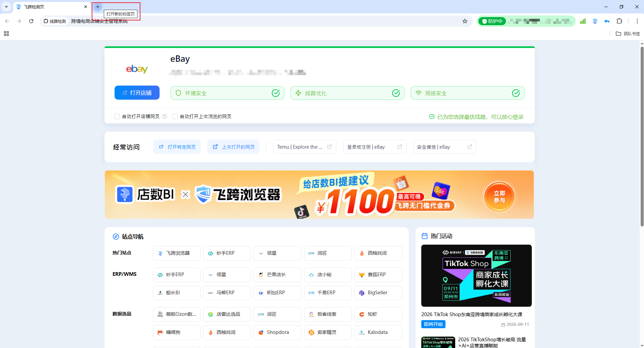Open 领星 in the ERP/WMS section
The height and width of the screenshot is (348, 644).
[227, 275]
